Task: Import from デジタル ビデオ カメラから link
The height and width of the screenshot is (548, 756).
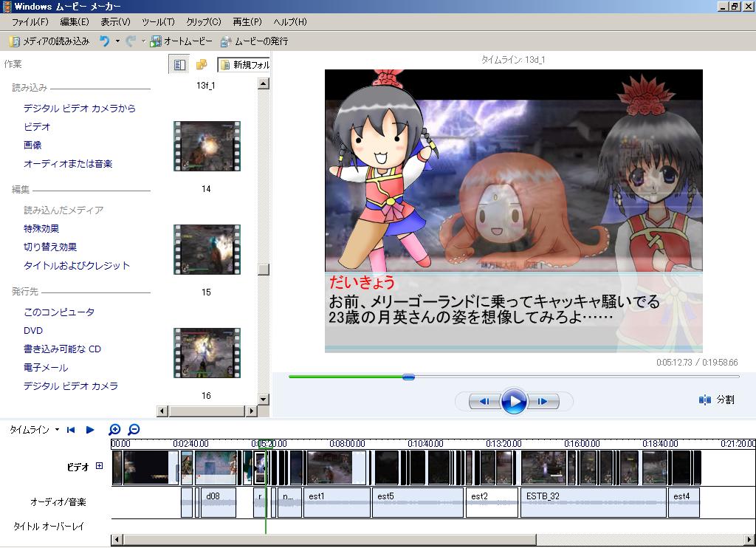Action: click(80, 109)
